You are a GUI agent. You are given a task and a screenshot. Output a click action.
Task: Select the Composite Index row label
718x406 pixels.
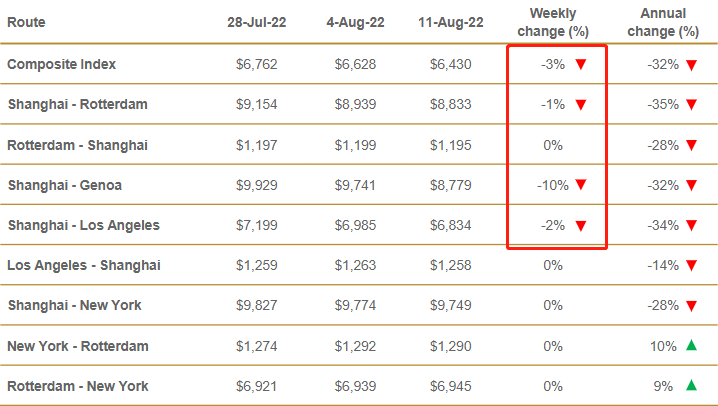pos(61,64)
